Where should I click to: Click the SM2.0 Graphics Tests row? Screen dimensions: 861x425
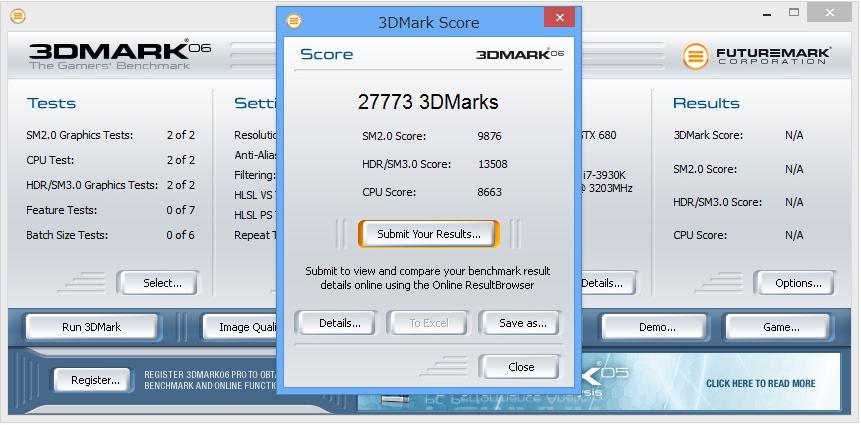pyautogui.click(x=110, y=135)
